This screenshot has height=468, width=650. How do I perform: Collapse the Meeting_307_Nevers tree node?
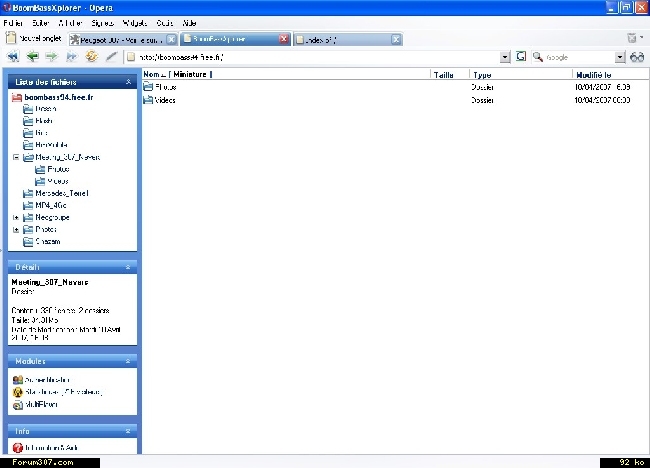pos(16,157)
